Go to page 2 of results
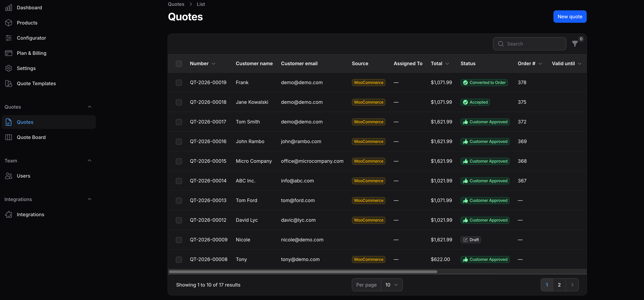The width and height of the screenshot is (644, 300). 559,285
